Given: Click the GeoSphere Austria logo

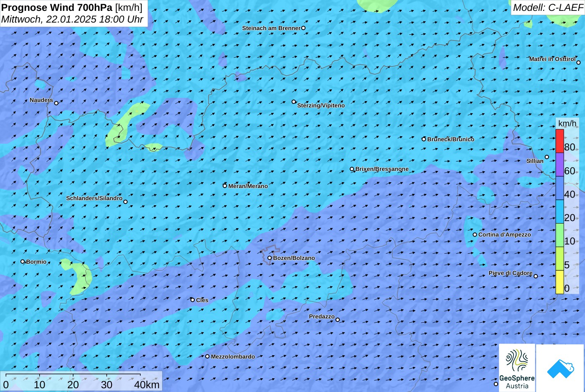Looking at the screenshot, I should (x=517, y=368).
